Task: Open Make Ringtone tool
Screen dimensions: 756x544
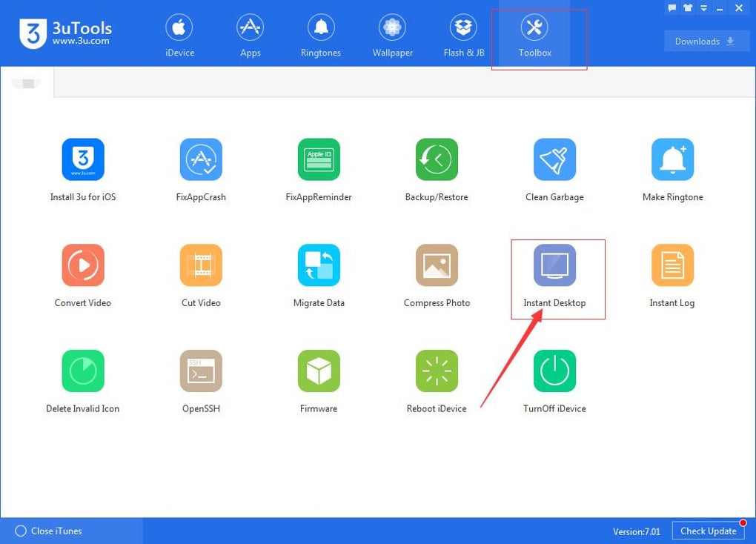Action: pyautogui.click(x=672, y=159)
